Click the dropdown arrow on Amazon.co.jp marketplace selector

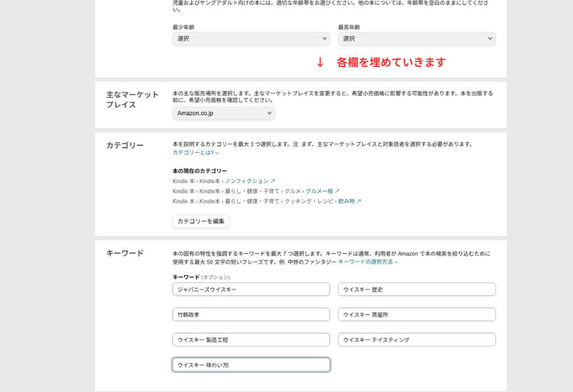[270, 113]
